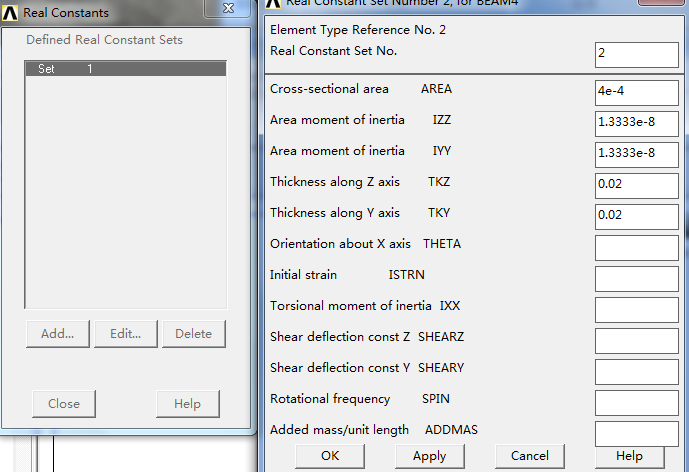This screenshot has width=689, height=472.
Task: Click the ANSYS logo icon in Real Constants title bar
Action: (10, 13)
